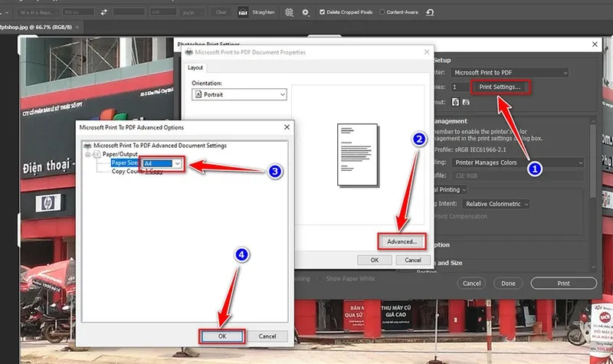Click OK in the Advanced Options dialog
Viewport: 613px width, 364px height.
[222, 336]
